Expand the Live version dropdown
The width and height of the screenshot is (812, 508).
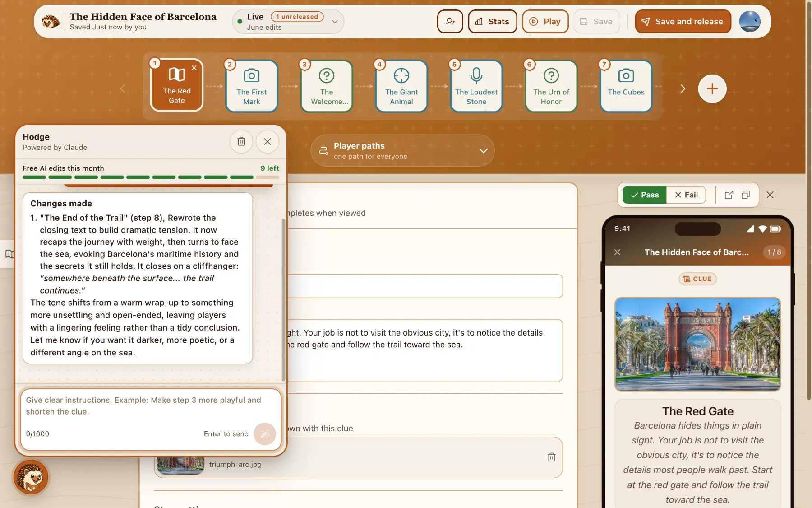(x=335, y=21)
